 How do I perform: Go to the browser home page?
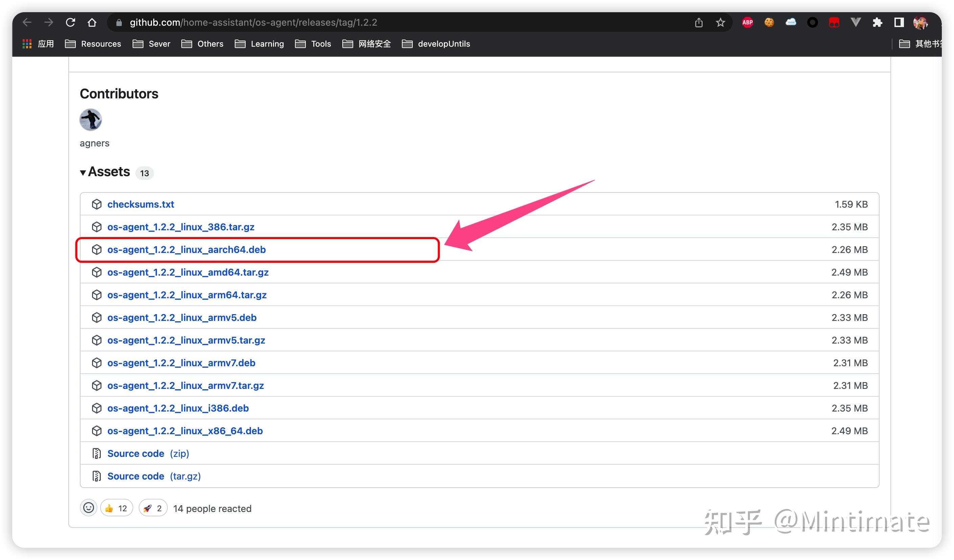92,22
